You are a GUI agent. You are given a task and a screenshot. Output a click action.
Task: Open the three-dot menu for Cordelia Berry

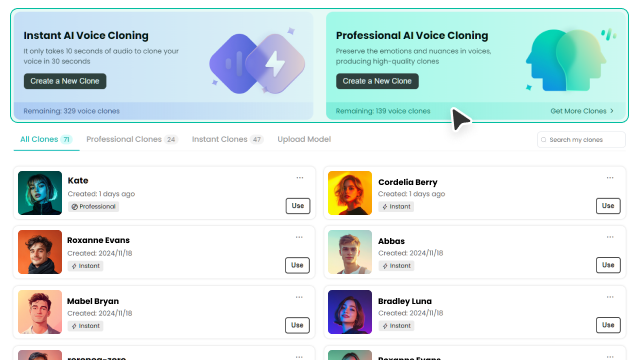click(610, 178)
